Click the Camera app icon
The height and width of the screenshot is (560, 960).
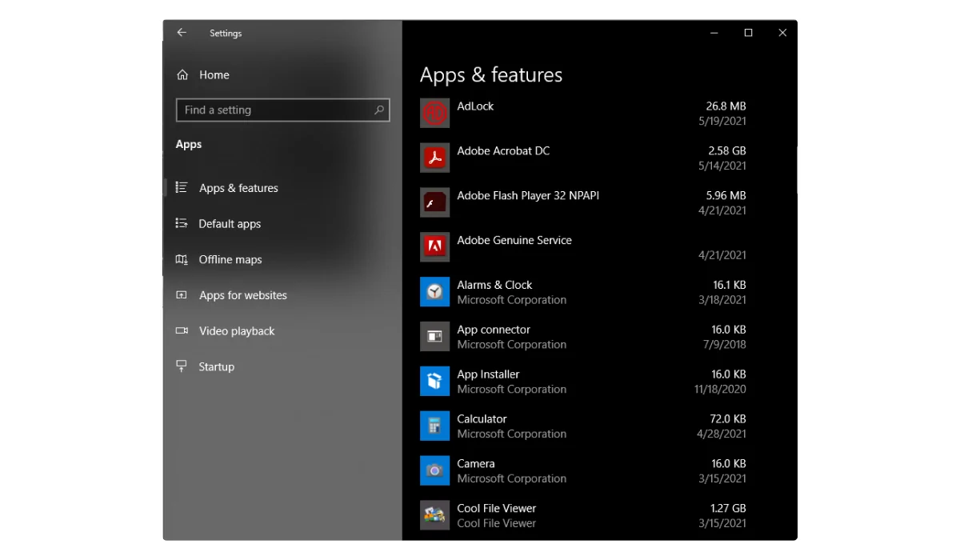click(434, 471)
